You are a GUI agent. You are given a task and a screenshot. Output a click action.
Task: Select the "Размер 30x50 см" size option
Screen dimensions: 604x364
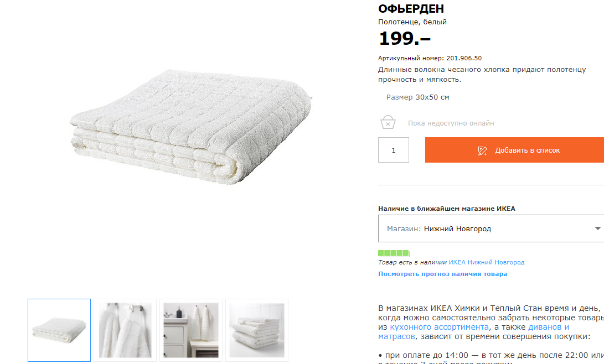(417, 97)
